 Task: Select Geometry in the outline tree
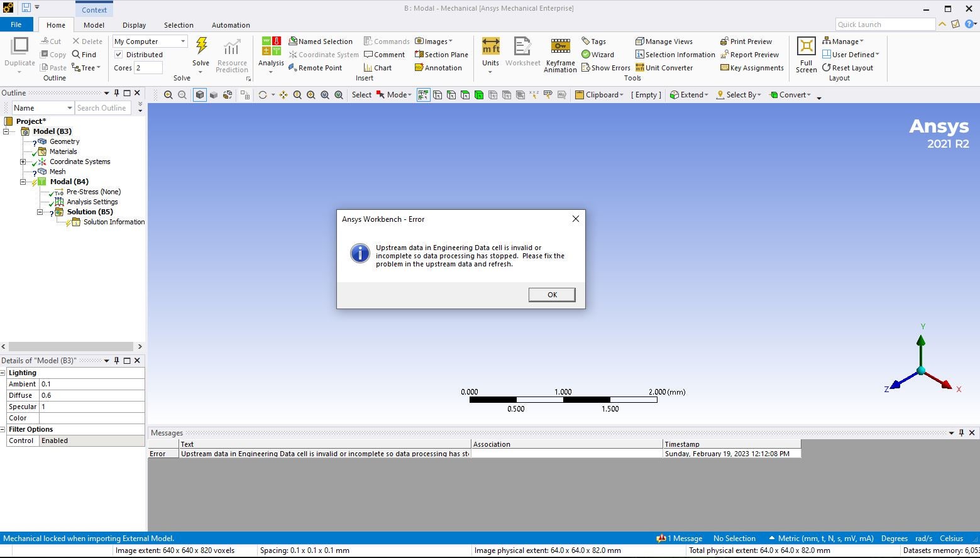point(64,141)
